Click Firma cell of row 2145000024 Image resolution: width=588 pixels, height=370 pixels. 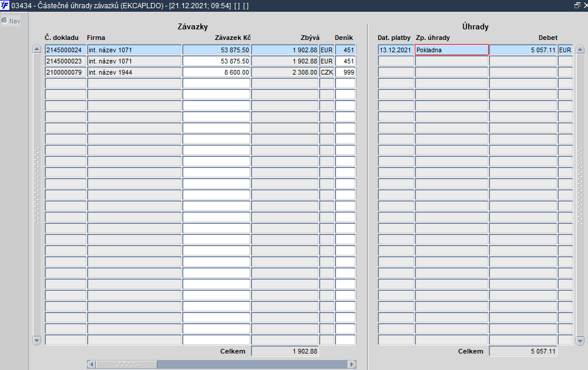click(x=135, y=50)
